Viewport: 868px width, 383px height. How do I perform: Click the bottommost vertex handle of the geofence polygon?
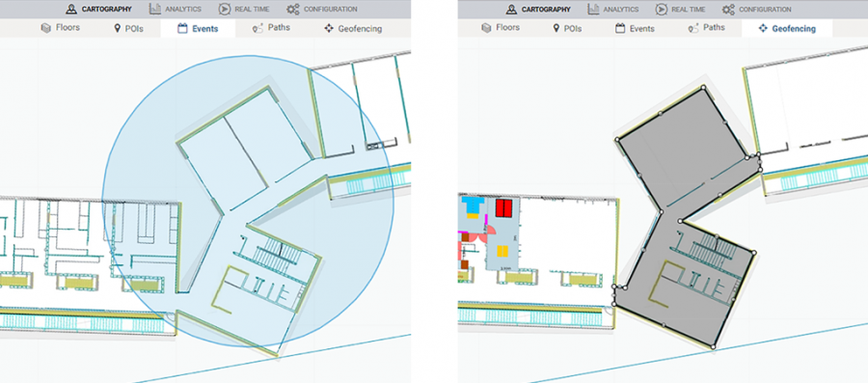[714, 347]
